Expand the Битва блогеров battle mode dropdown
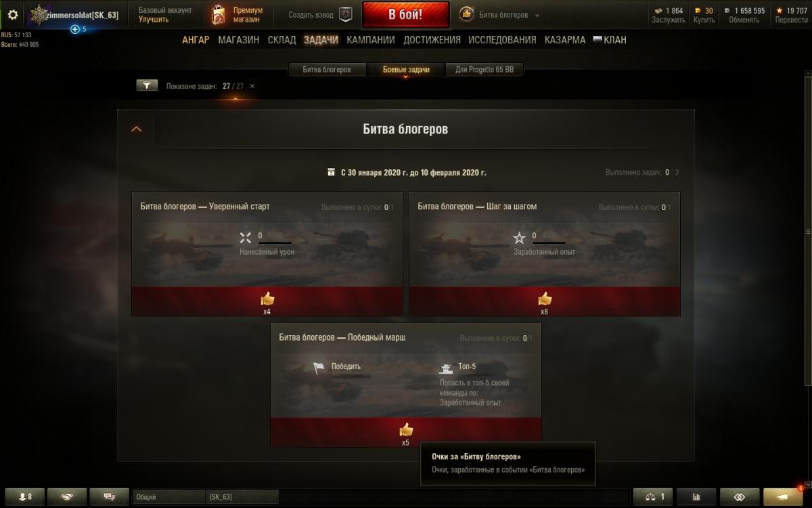This screenshot has width=812, height=508. (x=537, y=15)
